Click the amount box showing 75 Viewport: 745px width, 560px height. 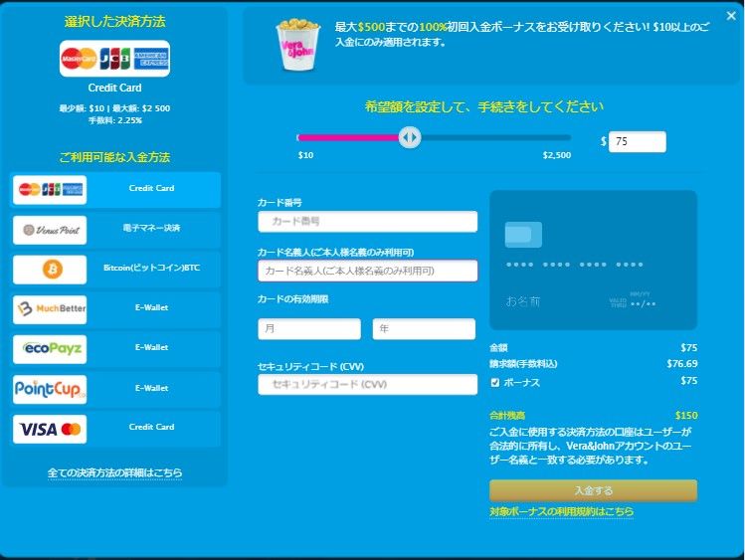(638, 141)
